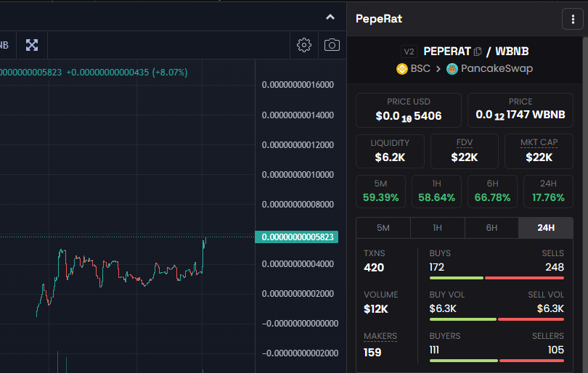Click the buys versus sells ratio bar
This screenshot has height=373, width=588.
pos(497,278)
